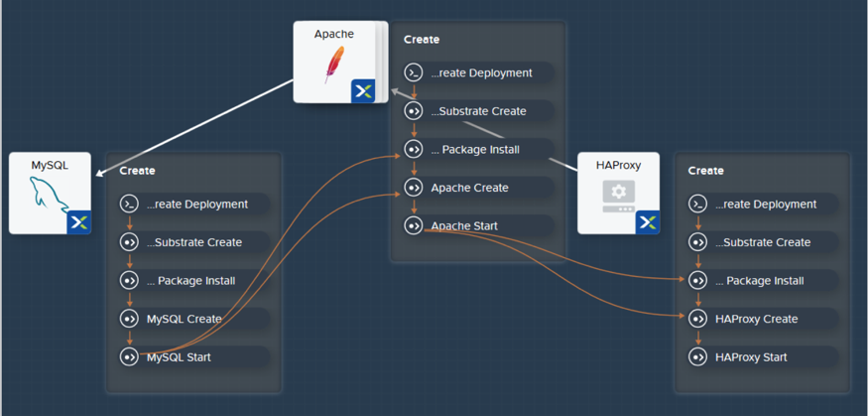This screenshot has height=416, width=868.
Task: Select MySQL's '...reate Deployment' task label
Action: tap(197, 205)
